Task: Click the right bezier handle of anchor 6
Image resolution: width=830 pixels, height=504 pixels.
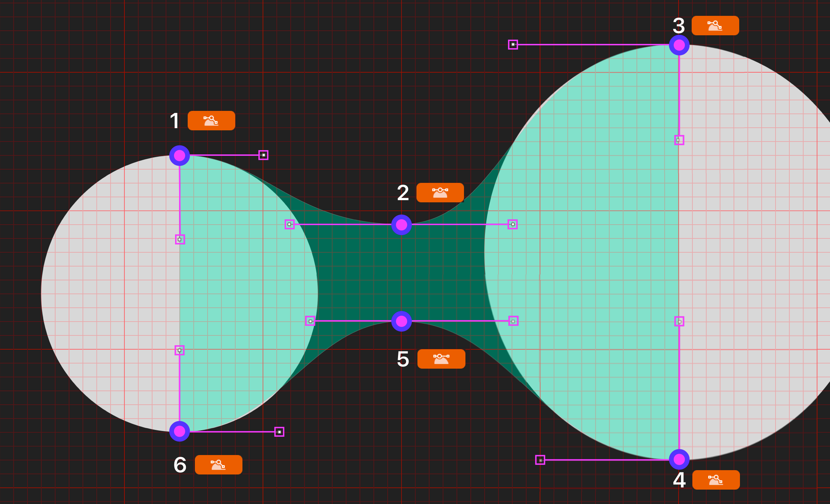Action: [x=279, y=432]
